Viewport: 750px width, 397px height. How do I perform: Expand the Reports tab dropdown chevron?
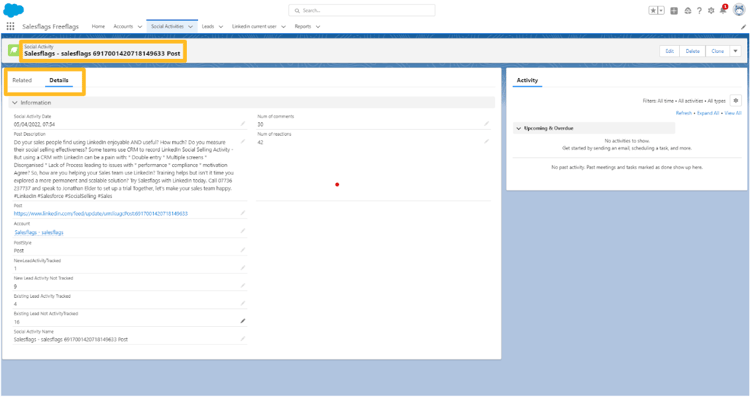[x=318, y=27]
